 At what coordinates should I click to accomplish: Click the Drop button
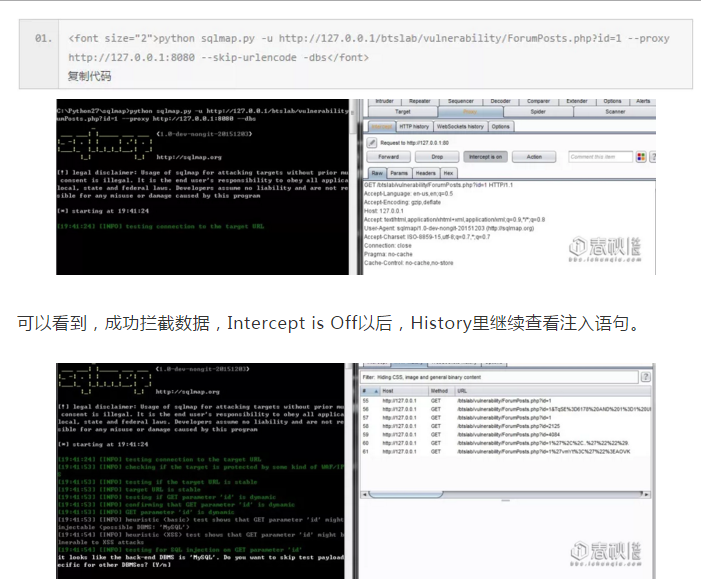437,157
